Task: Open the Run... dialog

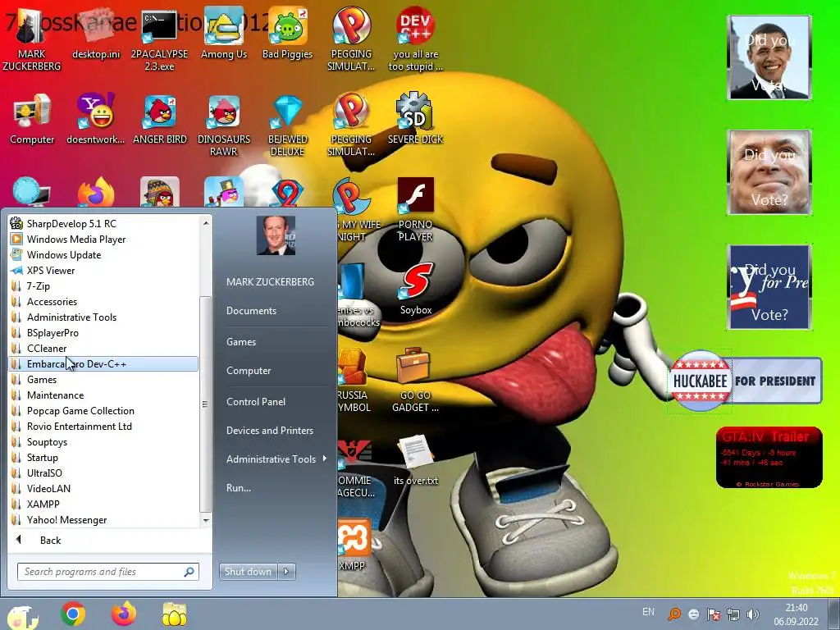Action: coord(276,488)
